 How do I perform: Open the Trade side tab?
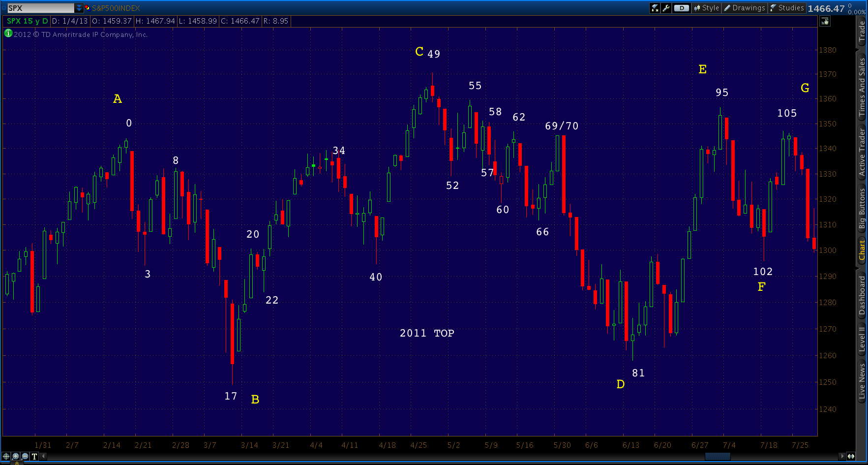862,31
